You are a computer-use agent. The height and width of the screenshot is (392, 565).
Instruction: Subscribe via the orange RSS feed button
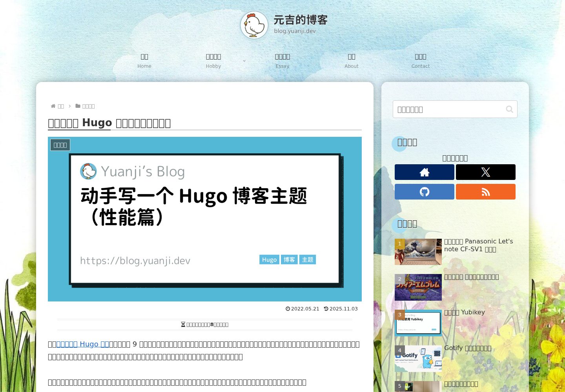(486, 192)
